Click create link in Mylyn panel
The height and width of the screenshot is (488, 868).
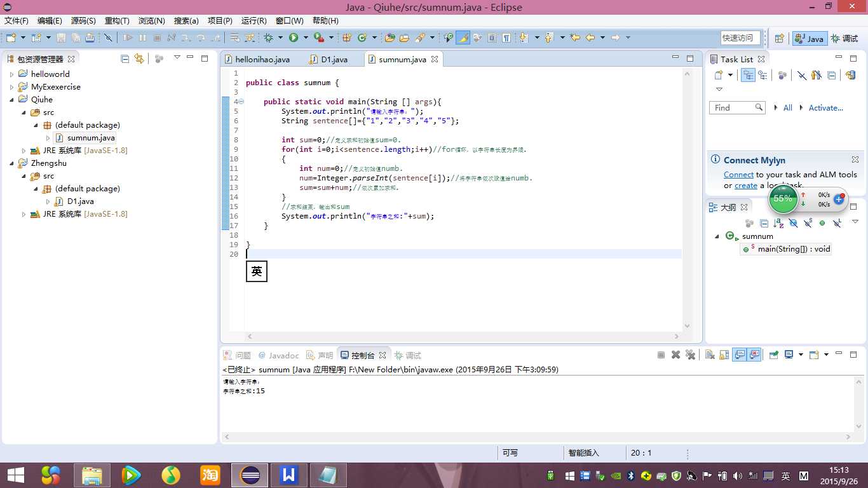click(x=746, y=186)
